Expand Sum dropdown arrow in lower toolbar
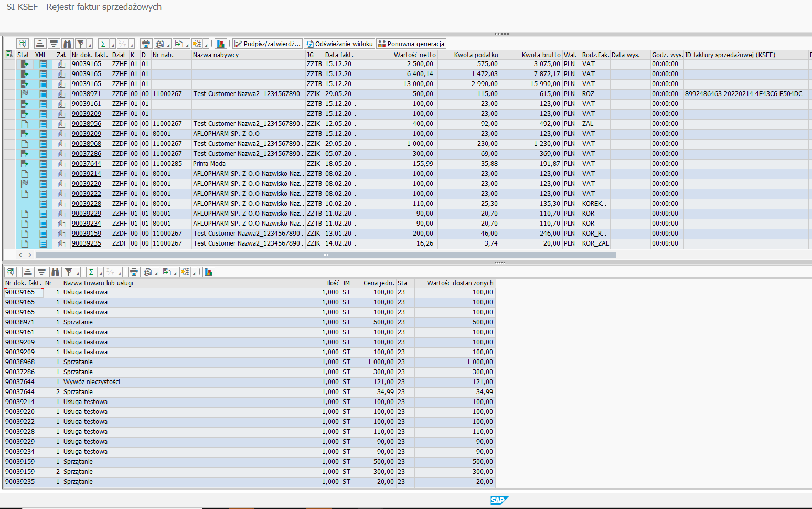 [100, 273]
